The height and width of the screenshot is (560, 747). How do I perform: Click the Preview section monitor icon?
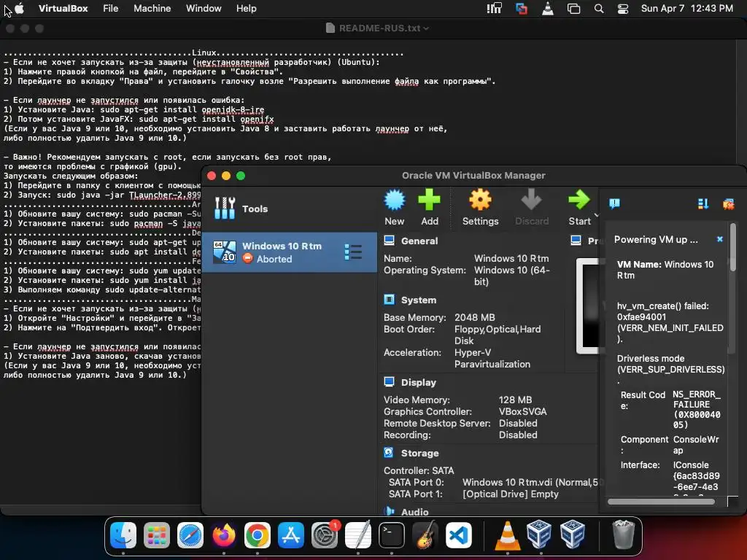pos(576,241)
